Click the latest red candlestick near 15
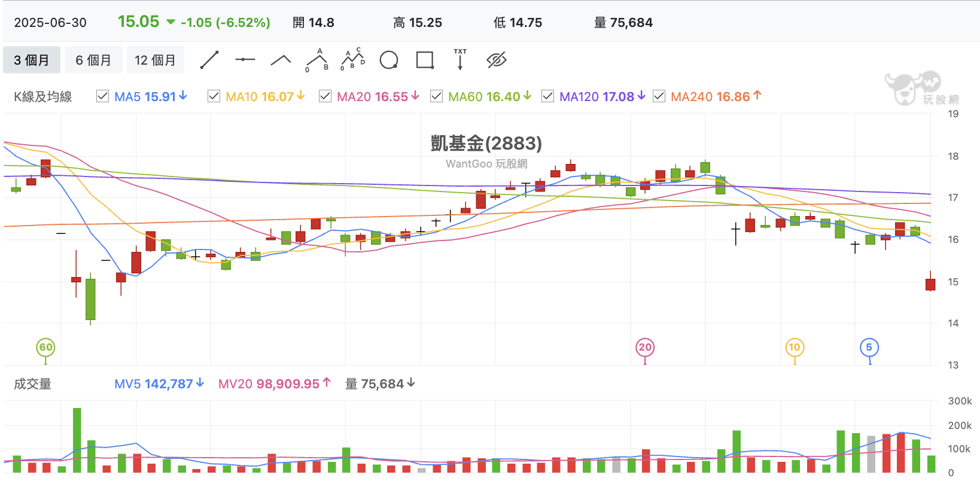 pyautogui.click(x=930, y=284)
